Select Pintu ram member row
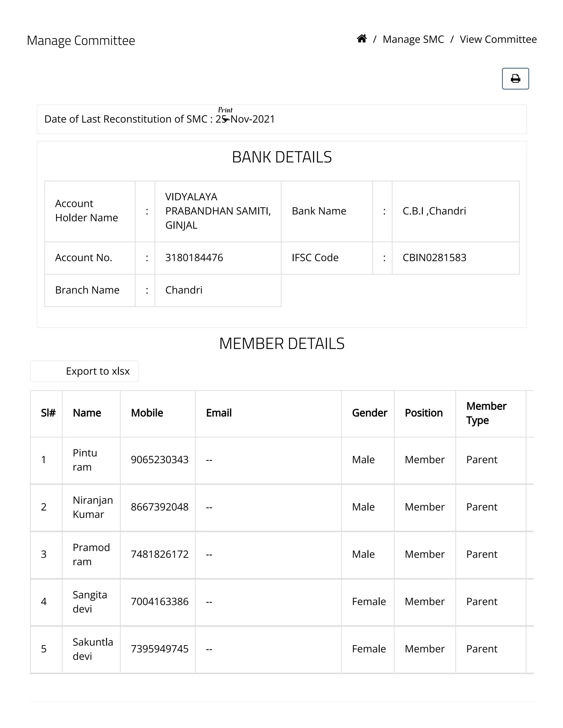This screenshot has height=728, width=563. (85, 460)
